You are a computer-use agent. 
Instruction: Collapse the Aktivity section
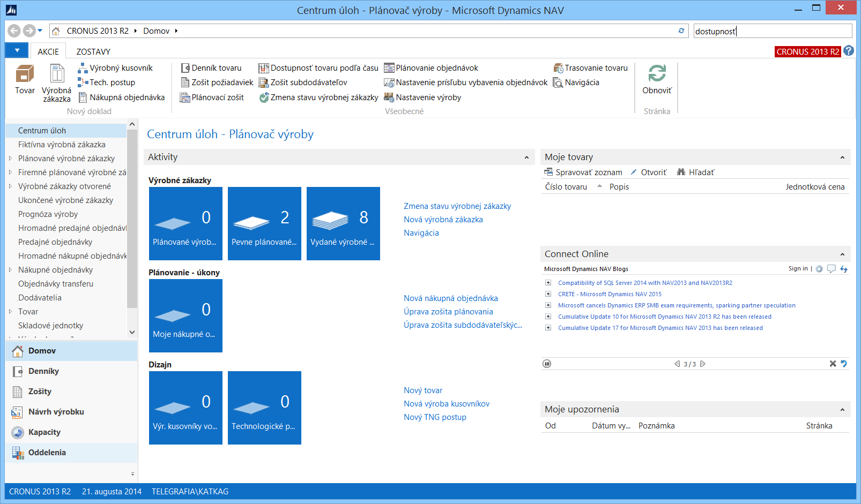click(526, 157)
